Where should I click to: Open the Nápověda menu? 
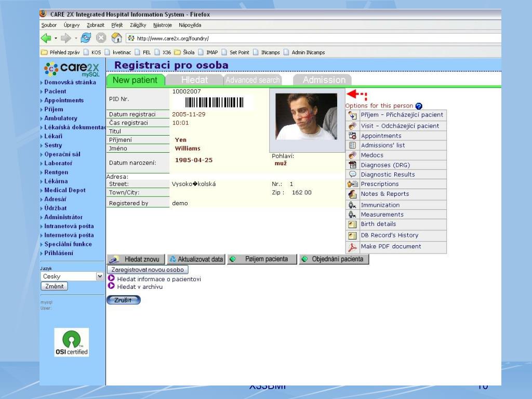(x=190, y=25)
